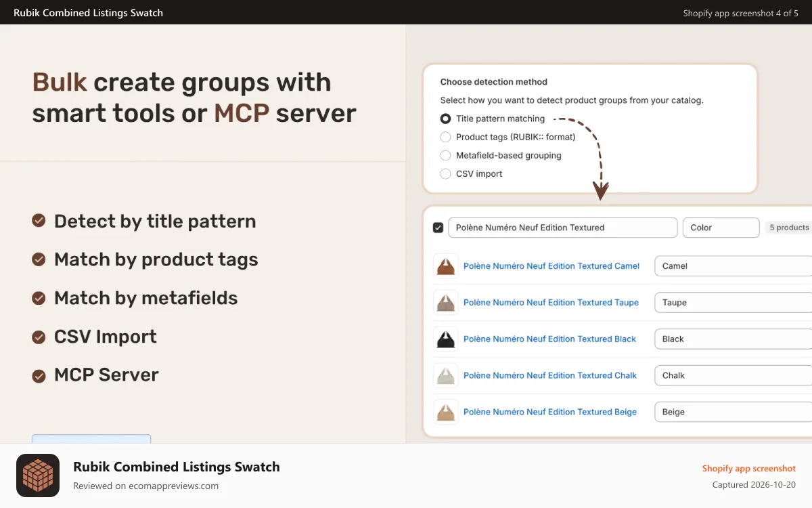Screen dimensions: 812x508
Task: Click checkmark icon beside MCP Server
Action: 39,375
